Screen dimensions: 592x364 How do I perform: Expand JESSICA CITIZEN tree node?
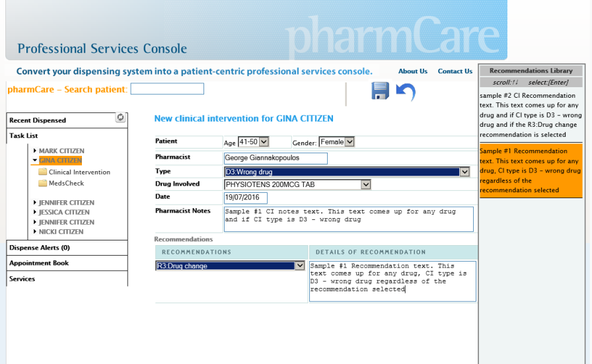[x=35, y=212]
